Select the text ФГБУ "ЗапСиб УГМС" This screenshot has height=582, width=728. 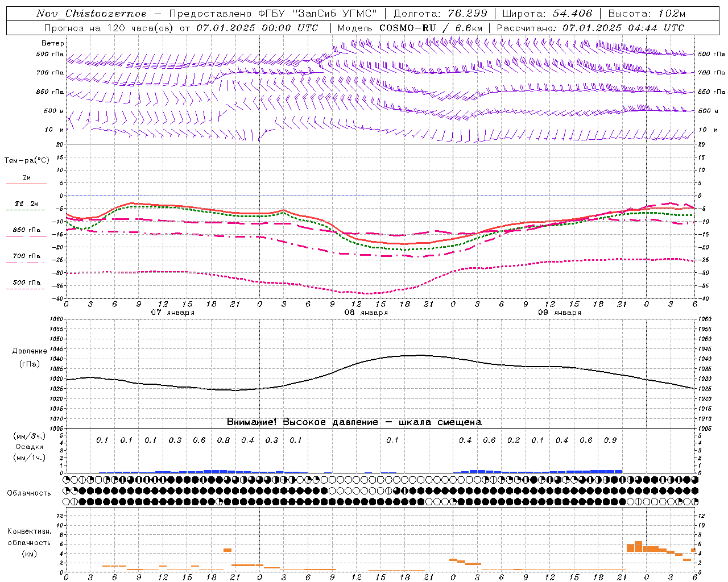tap(318, 14)
